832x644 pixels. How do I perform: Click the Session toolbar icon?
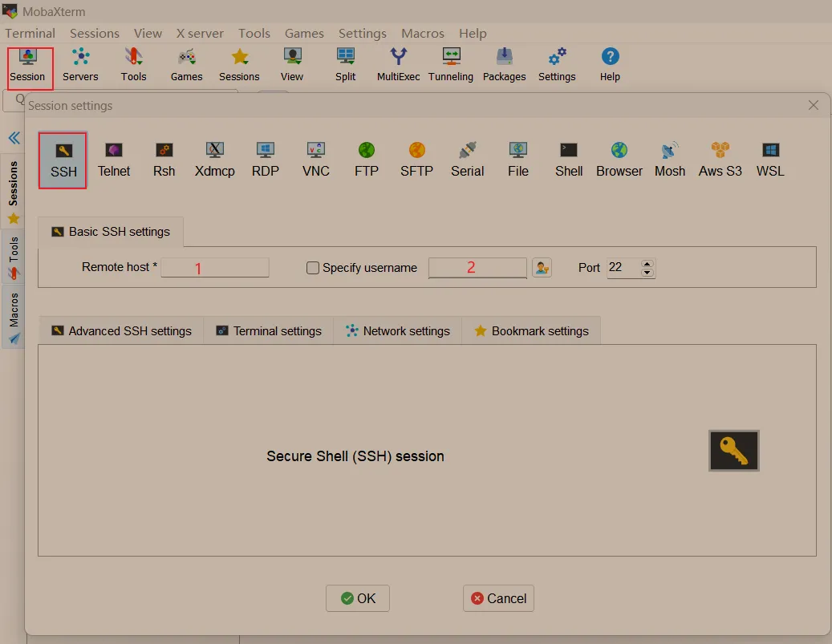pyautogui.click(x=27, y=65)
